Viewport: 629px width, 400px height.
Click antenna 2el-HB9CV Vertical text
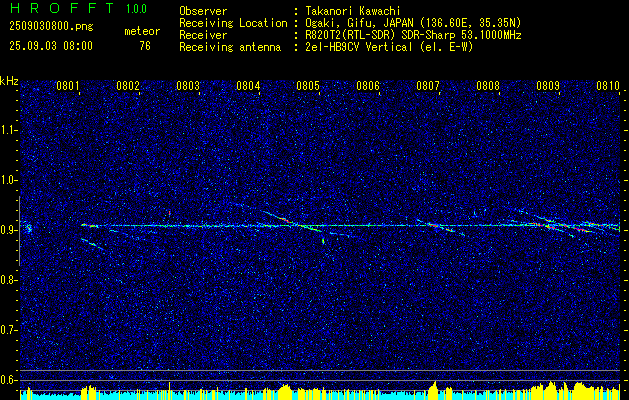(x=389, y=47)
